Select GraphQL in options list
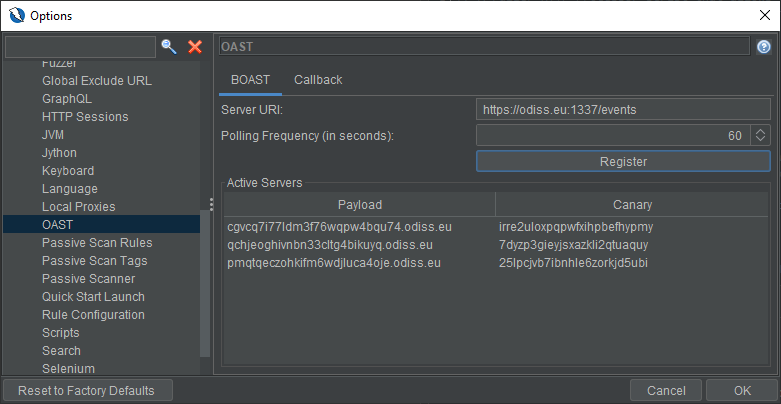 point(67,99)
